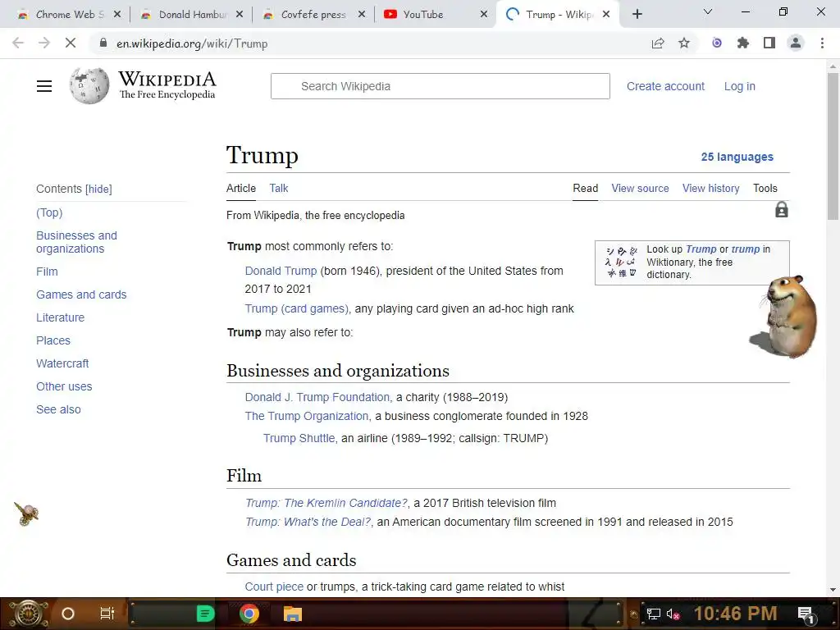The image size is (840, 630).
Task: Open the View history tab
Action: [x=710, y=188]
